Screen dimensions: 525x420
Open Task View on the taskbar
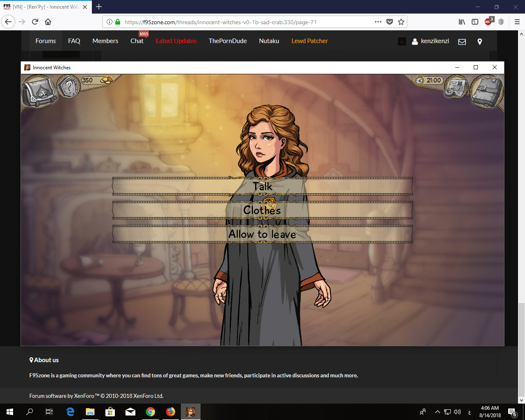tap(49, 412)
